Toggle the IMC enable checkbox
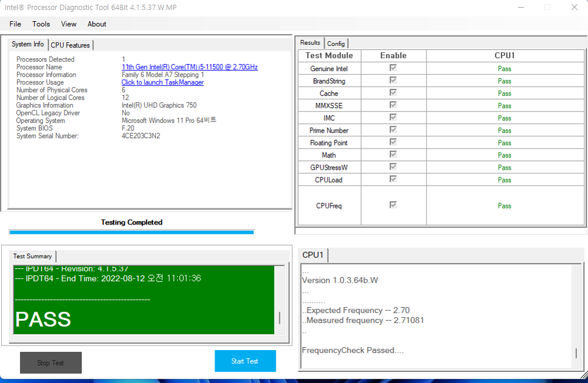 393,117
